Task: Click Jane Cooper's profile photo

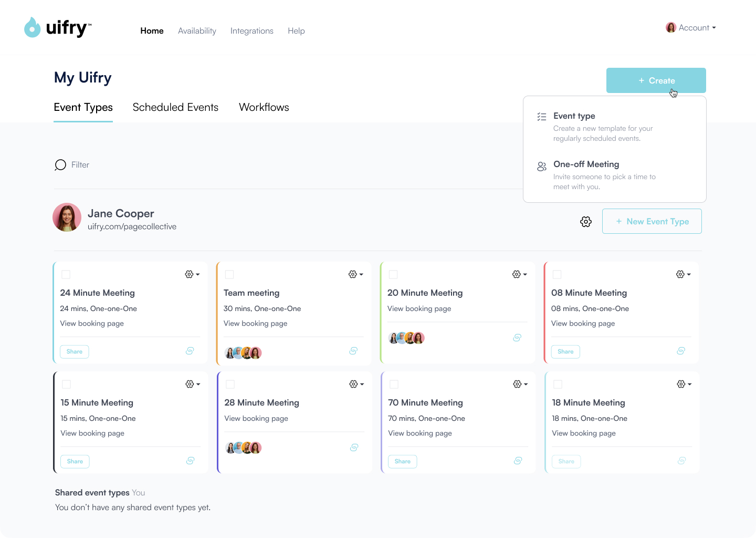Action: point(67,218)
